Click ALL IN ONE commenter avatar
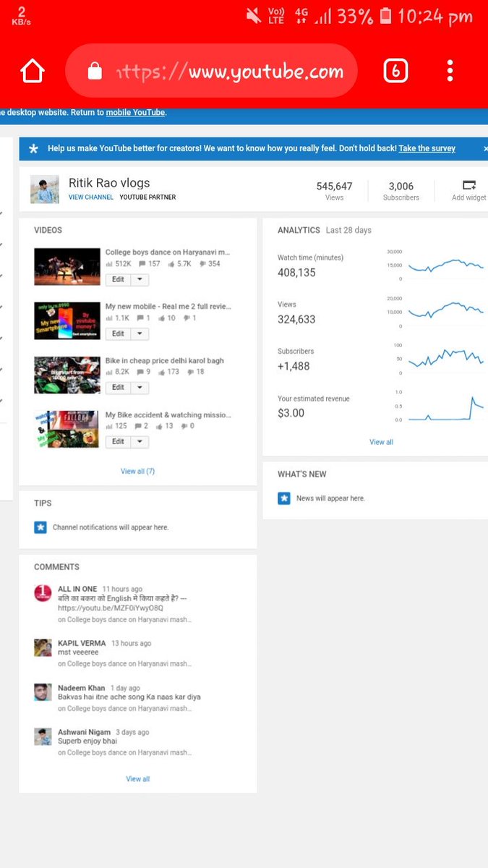This screenshot has width=488, height=868. coord(43,593)
